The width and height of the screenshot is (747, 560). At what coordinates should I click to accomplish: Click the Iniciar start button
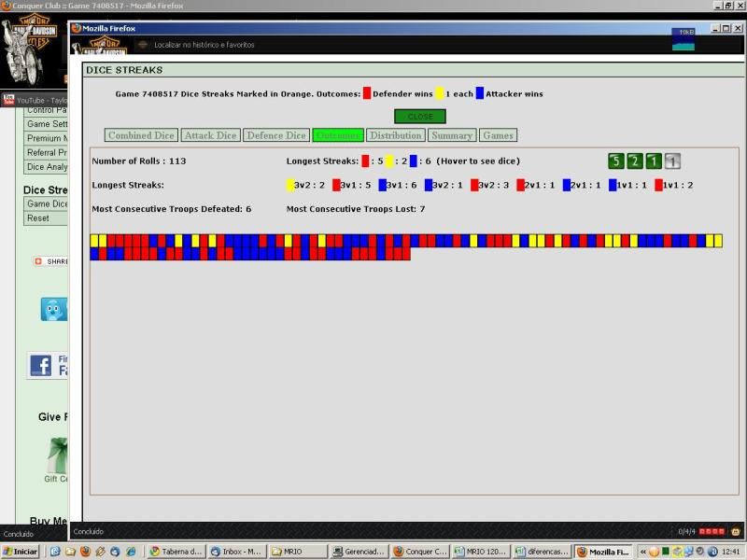click(x=20, y=552)
